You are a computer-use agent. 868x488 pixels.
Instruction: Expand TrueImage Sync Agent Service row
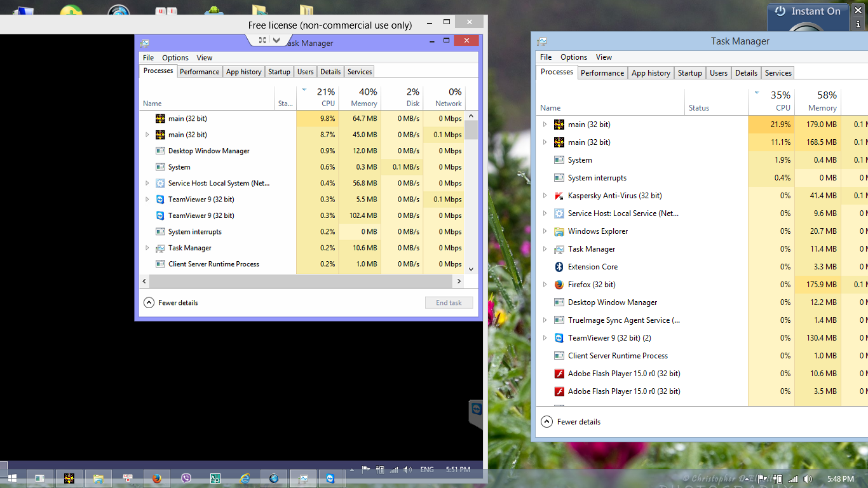[545, 320]
